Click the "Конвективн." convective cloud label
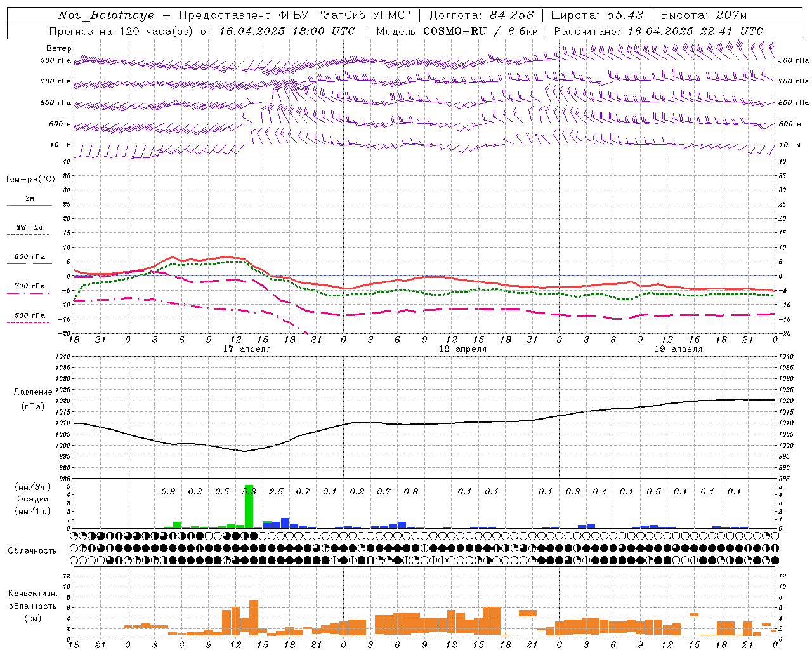812x650 pixels. coord(32,594)
